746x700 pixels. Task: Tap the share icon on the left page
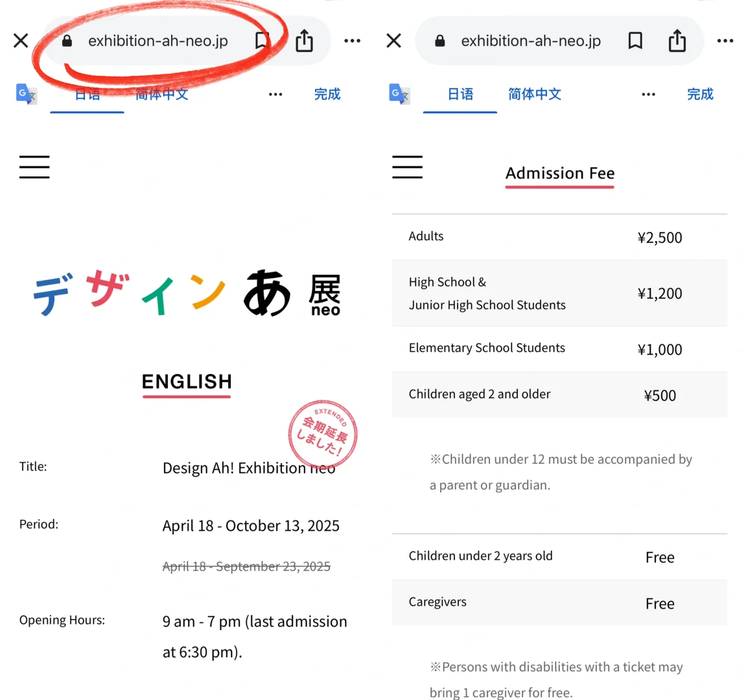point(304,40)
